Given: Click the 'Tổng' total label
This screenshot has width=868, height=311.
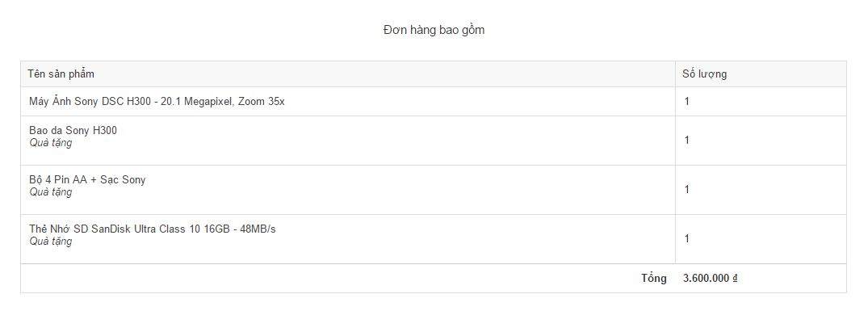Looking at the screenshot, I should [x=654, y=278].
